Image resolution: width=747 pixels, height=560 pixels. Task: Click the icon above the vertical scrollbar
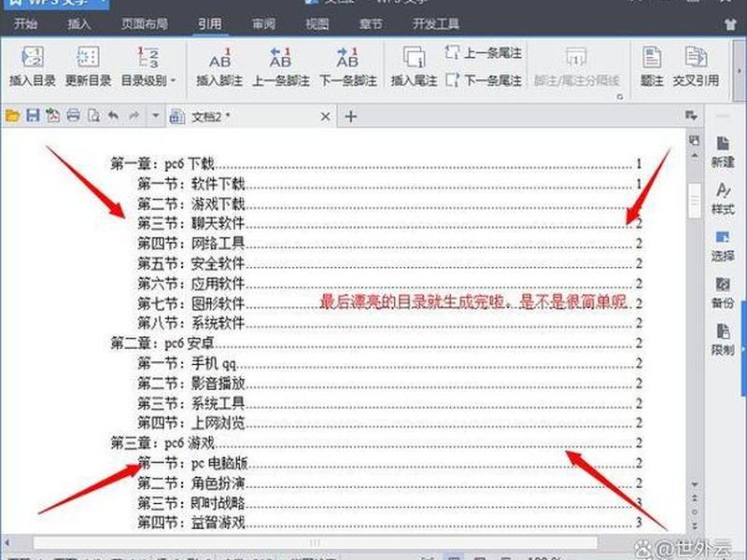(x=695, y=141)
